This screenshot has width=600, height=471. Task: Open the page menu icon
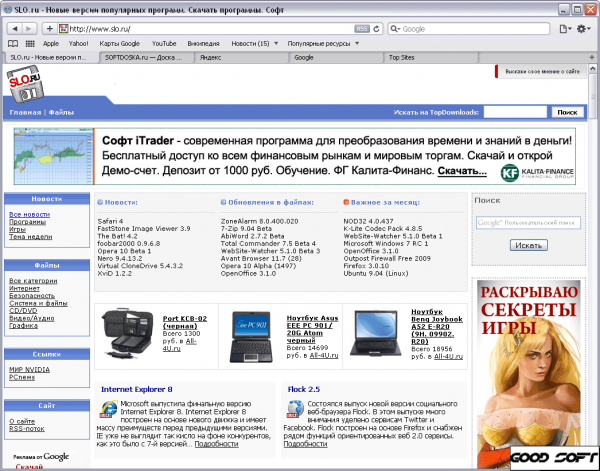click(565, 29)
